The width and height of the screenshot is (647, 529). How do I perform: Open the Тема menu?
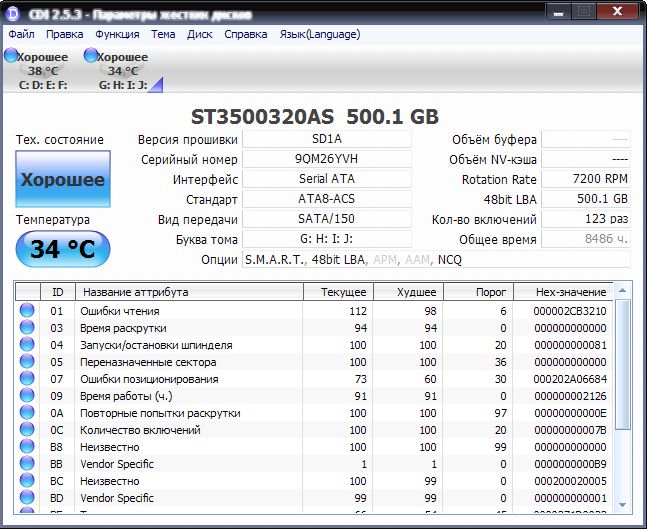coord(163,34)
